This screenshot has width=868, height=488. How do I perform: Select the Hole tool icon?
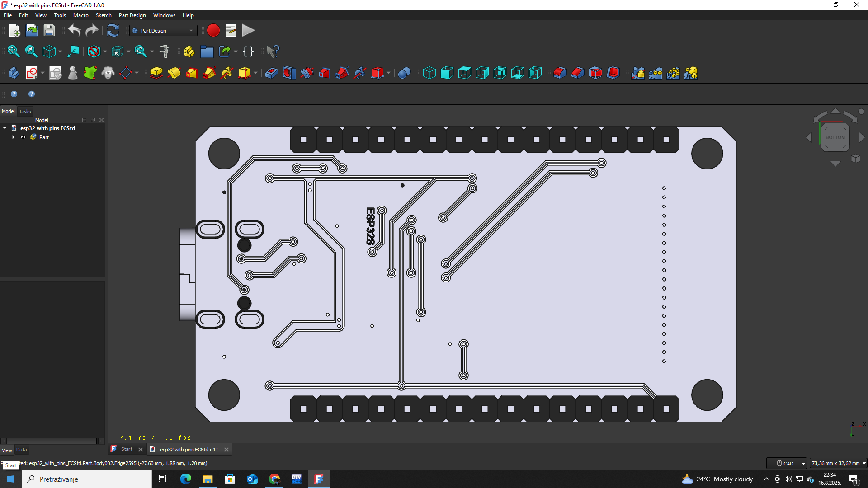point(289,73)
